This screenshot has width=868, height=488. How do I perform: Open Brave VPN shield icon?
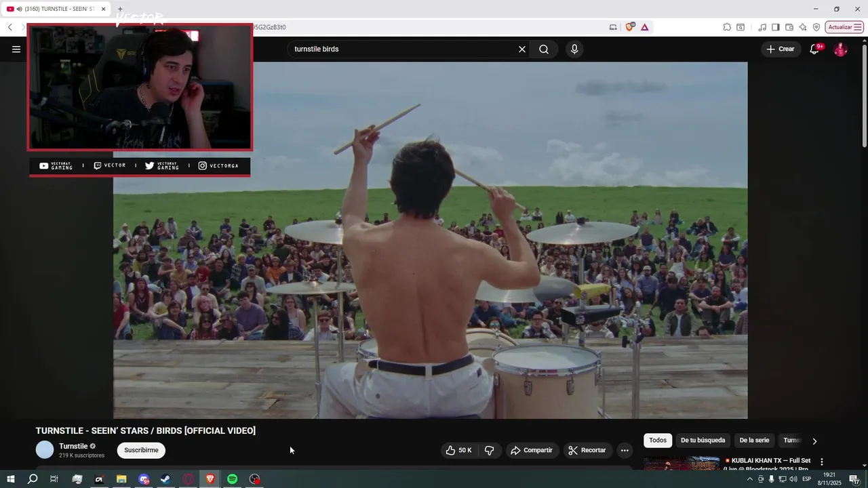[x=816, y=27]
